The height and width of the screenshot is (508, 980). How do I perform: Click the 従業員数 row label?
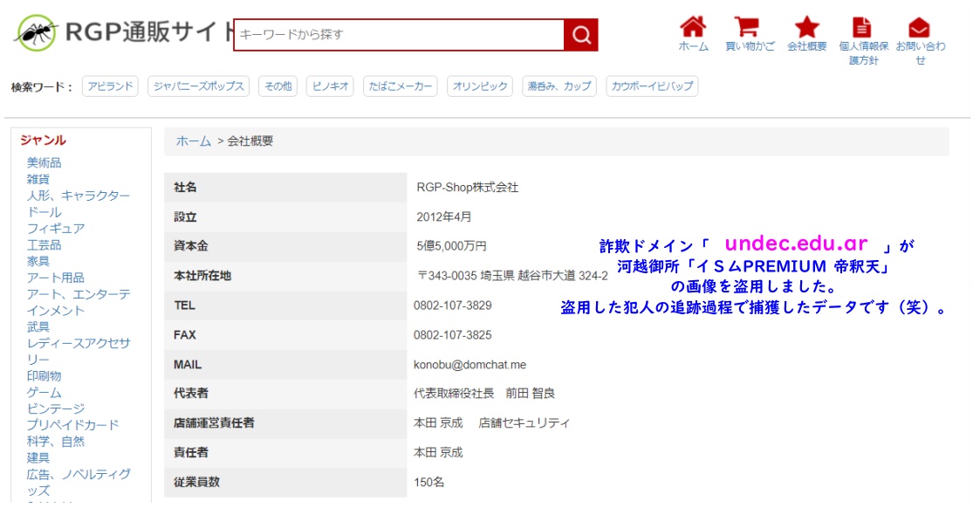196,483
